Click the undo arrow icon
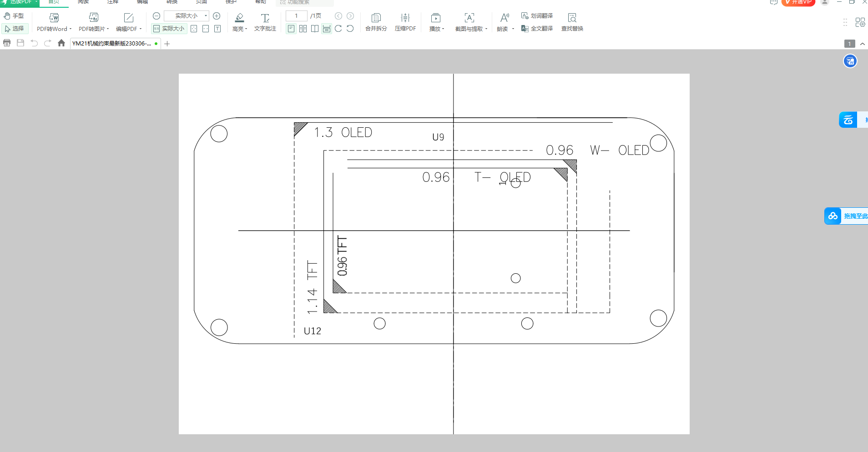 tap(34, 43)
